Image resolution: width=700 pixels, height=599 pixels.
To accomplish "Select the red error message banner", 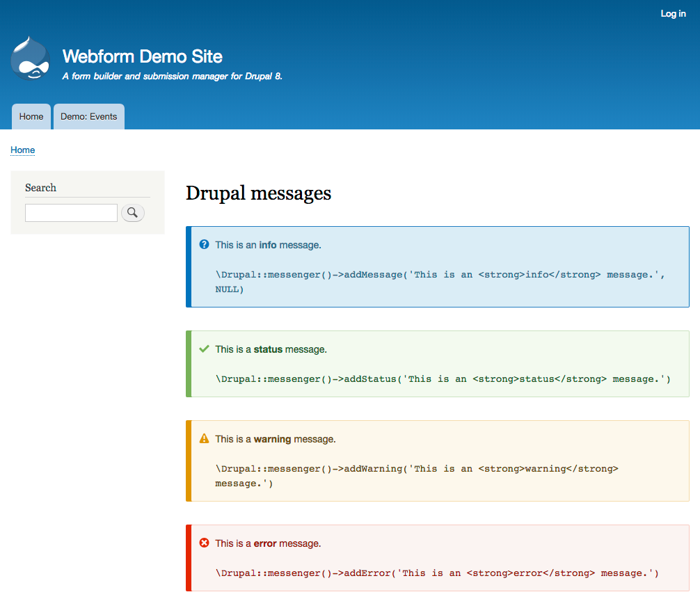I will [436, 557].
